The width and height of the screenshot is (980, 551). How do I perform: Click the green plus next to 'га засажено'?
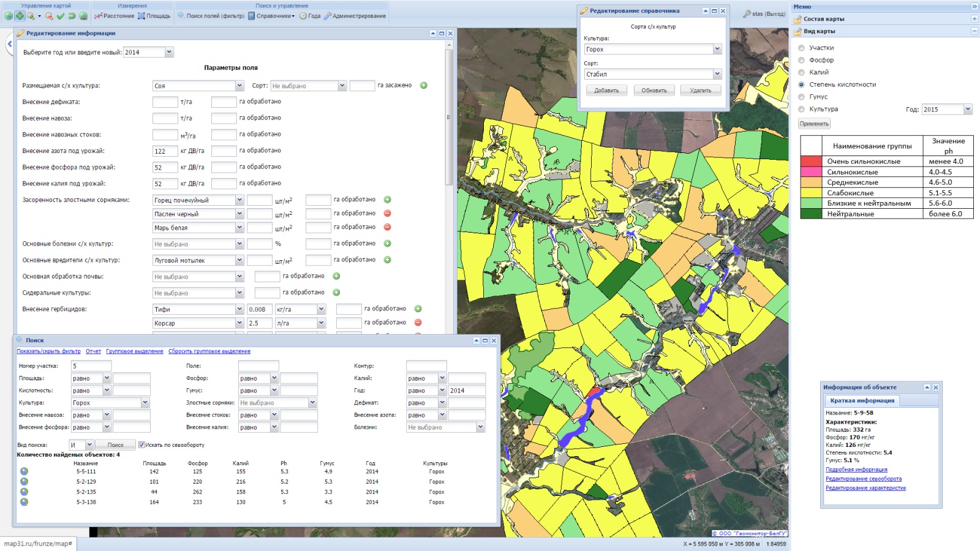(423, 86)
